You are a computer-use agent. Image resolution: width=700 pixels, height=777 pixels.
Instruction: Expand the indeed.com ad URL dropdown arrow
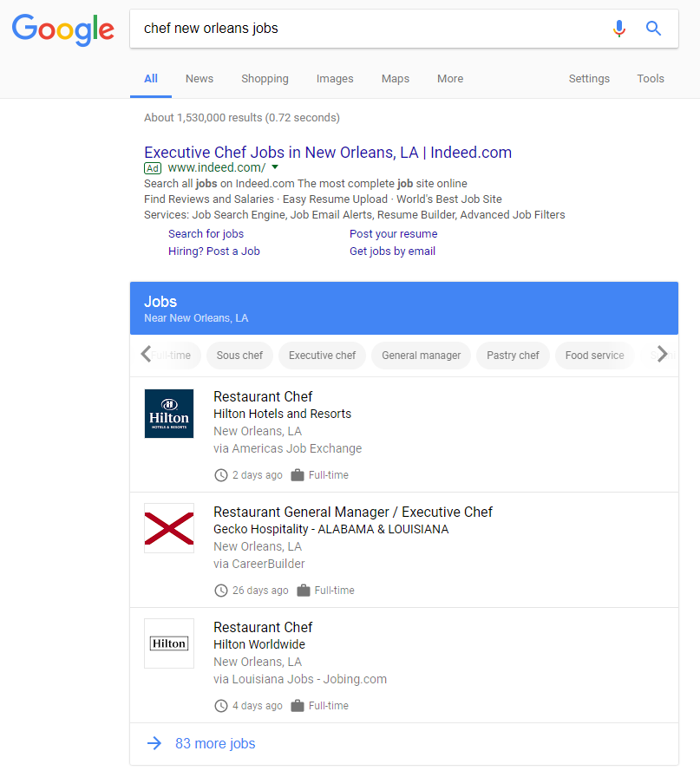[275, 166]
